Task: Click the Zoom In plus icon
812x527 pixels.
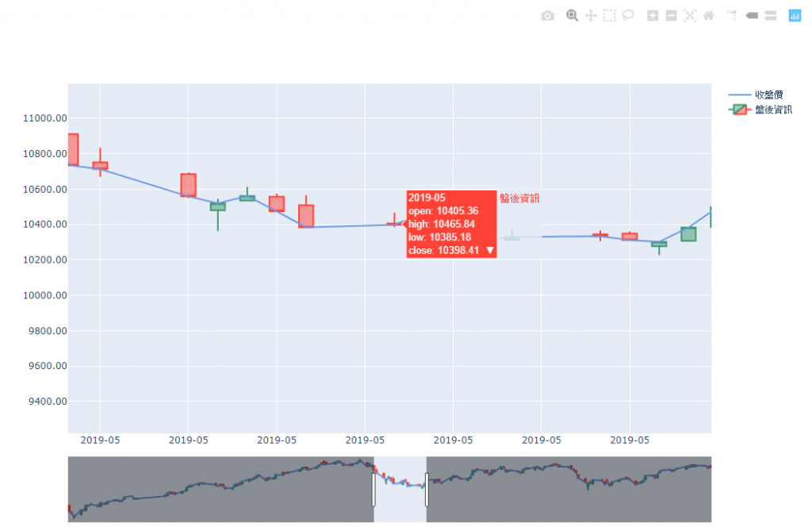Action: (x=653, y=16)
